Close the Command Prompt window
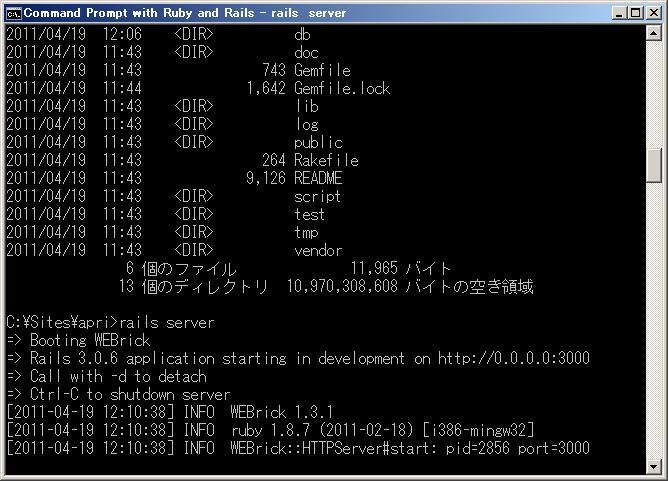This screenshot has width=668, height=481. (x=654, y=13)
